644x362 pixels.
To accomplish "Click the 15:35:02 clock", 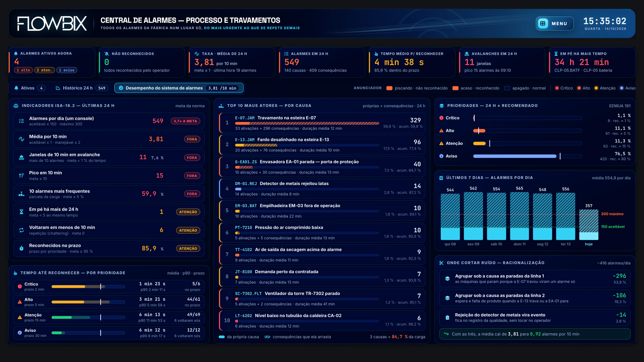I will coord(605,21).
